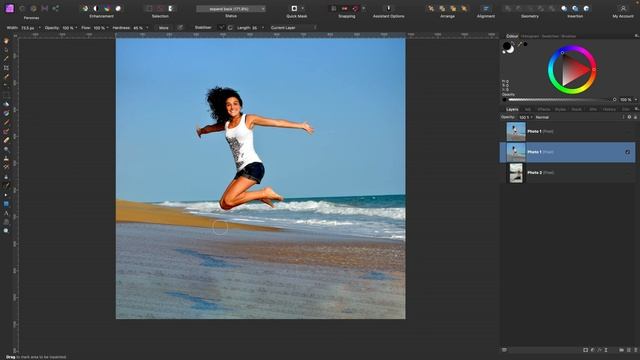Click the last Insertion icon
The height and width of the screenshot is (360, 640).
click(587, 8)
